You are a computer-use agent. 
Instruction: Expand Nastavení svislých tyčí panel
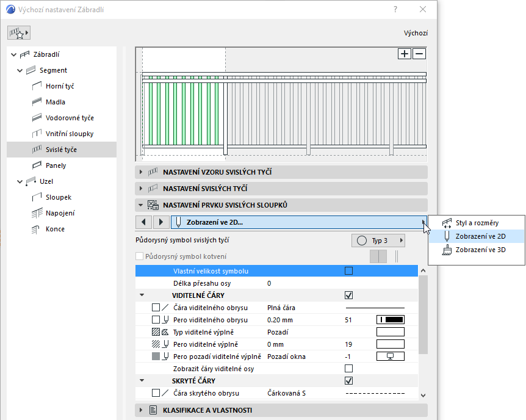coord(141,189)
